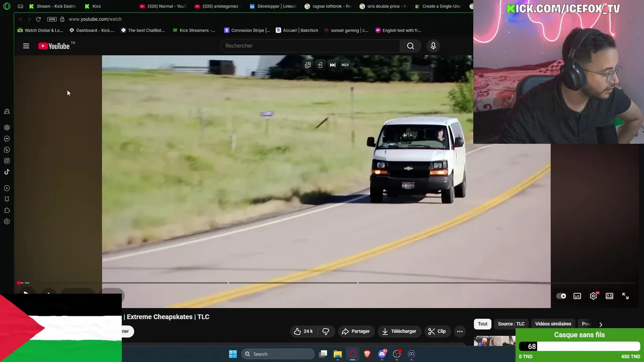This screenshot has height=362, width=644.
Task: Switch to the Stream - Kick Dashboard tab
Action: tap(52, 6)
